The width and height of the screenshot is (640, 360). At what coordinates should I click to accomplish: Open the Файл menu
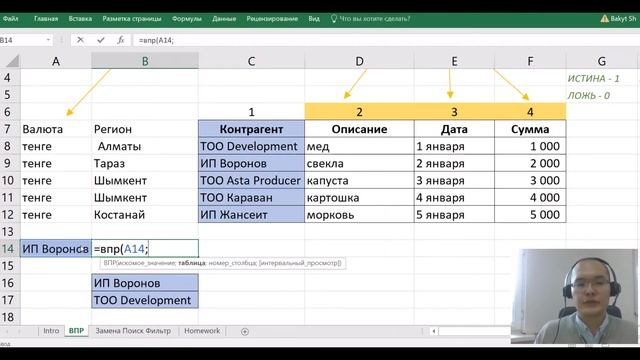coord(10,19)
